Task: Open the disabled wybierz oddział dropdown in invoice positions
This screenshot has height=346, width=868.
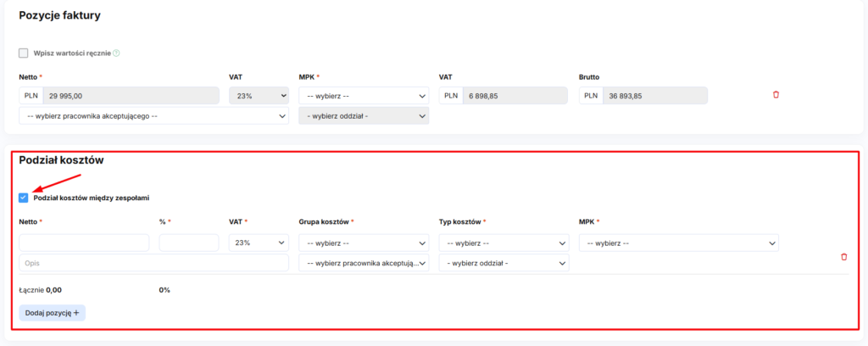Action: (364, 116)
